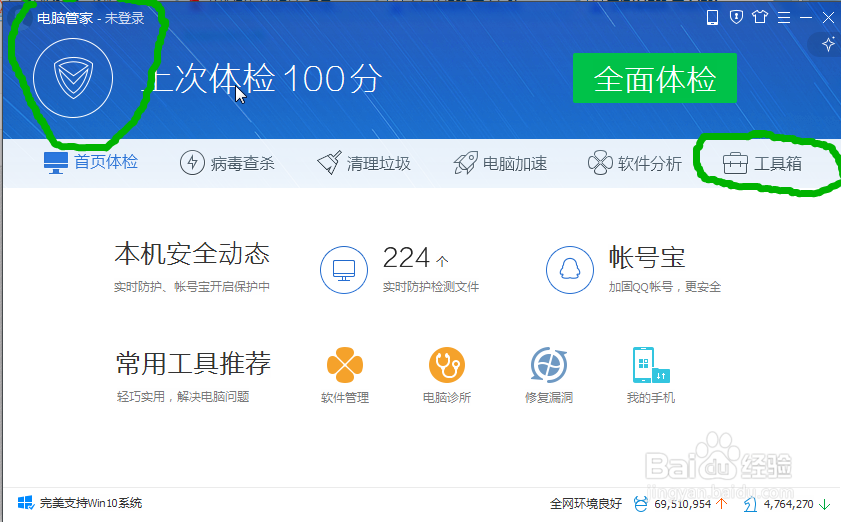Switch to the 首页体检 tab

(91, 162)
